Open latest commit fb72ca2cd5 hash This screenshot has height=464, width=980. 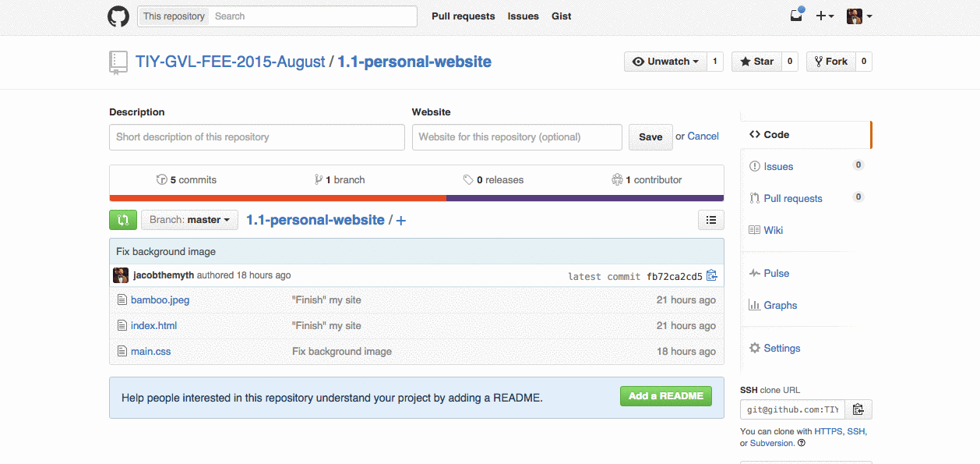pos(675,276)
